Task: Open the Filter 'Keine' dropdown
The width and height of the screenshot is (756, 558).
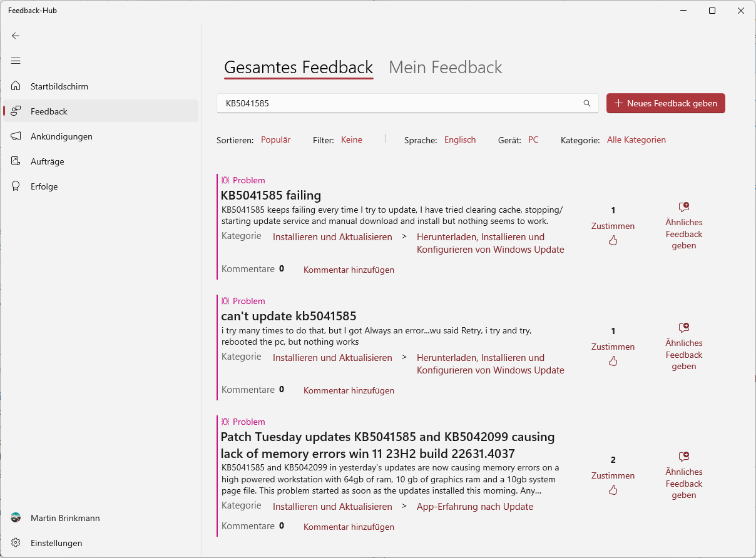Action: (352, 139)
